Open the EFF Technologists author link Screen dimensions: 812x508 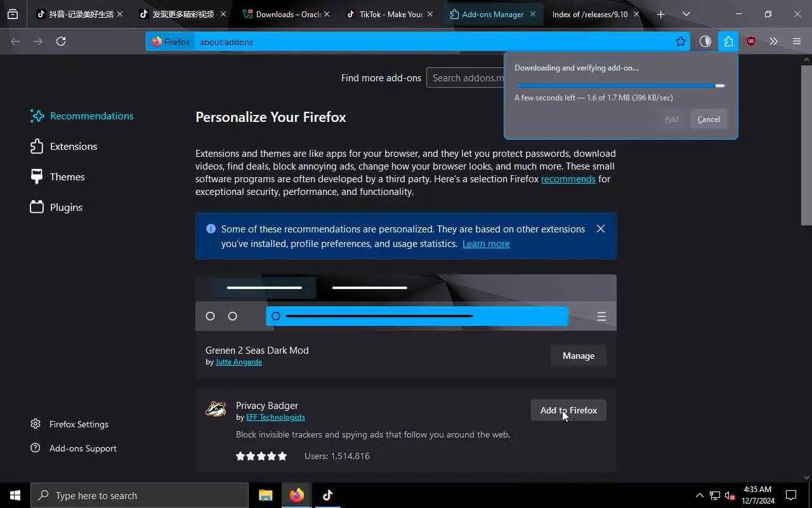click(275, 417)
